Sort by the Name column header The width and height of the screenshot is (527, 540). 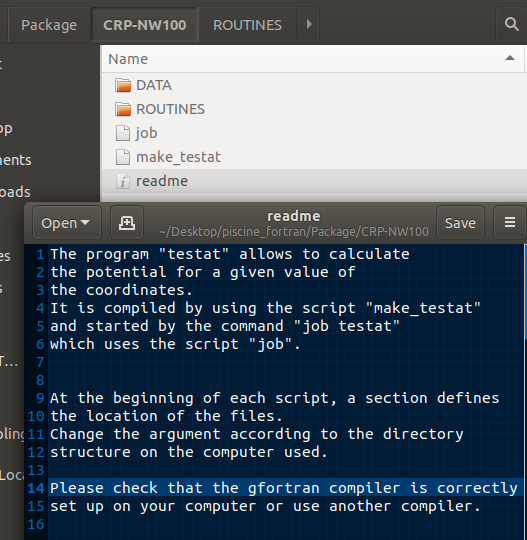[313, 59]
